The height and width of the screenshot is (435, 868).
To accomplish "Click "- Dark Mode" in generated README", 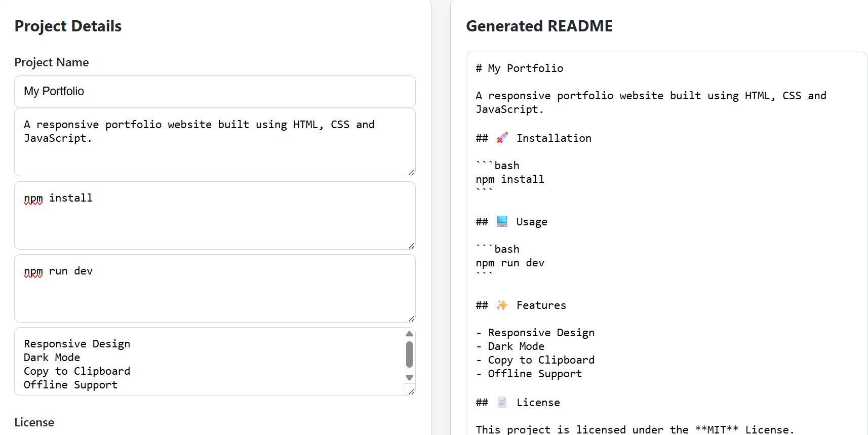I will [510, 346].
